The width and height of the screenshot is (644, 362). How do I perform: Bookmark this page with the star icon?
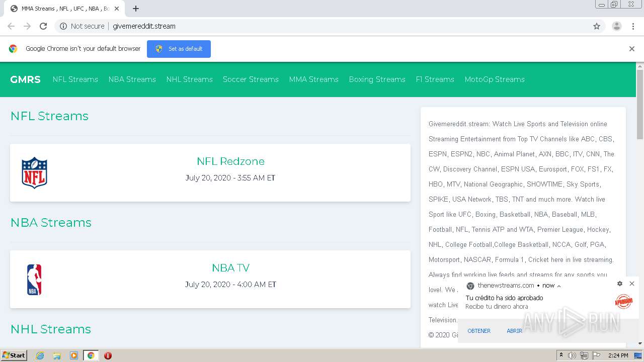pos(597,26)
